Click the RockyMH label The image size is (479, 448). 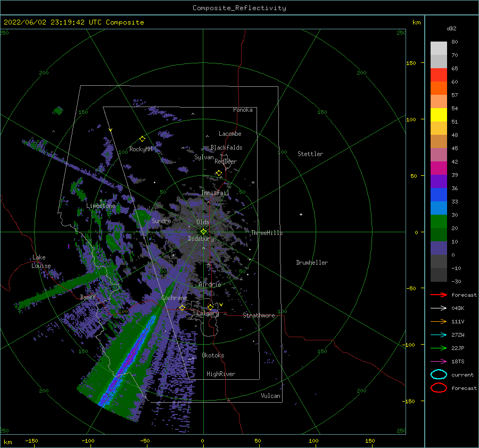[141, 149]
